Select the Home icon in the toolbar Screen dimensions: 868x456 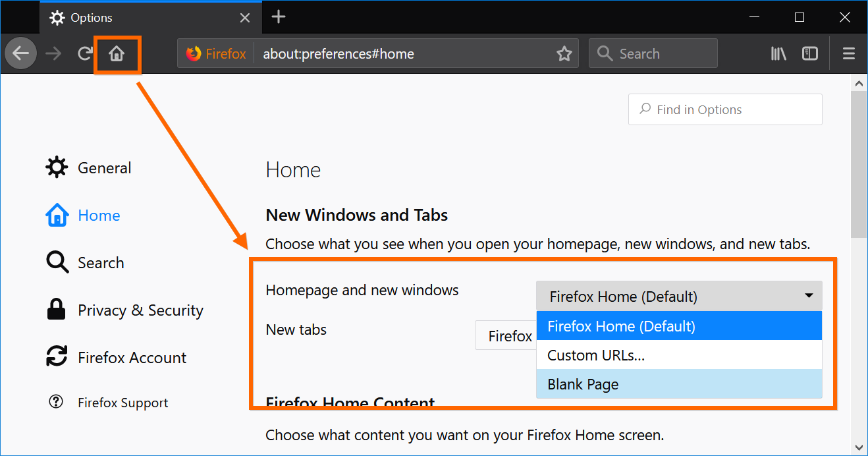coord(117,53)
